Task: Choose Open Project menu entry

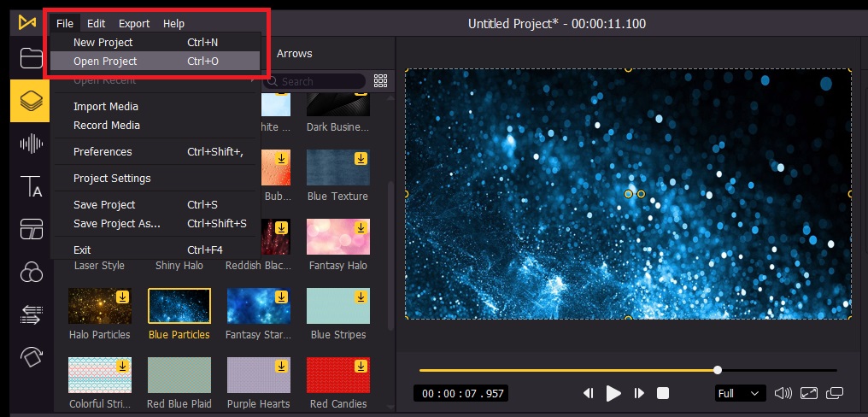Action: [x=155, y=61]
